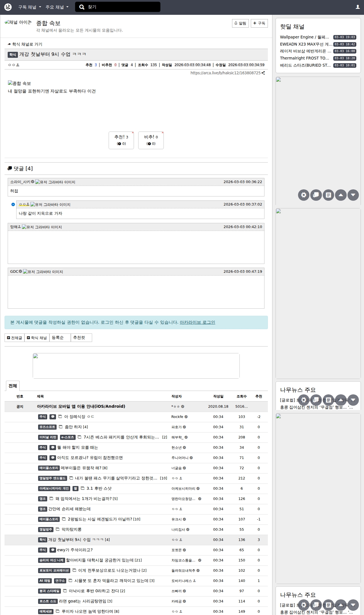Open the 추천컷 filter dropdown
The width and height of the screenshot is (364, 615).
pyautogui.click(x=81, y=338)
